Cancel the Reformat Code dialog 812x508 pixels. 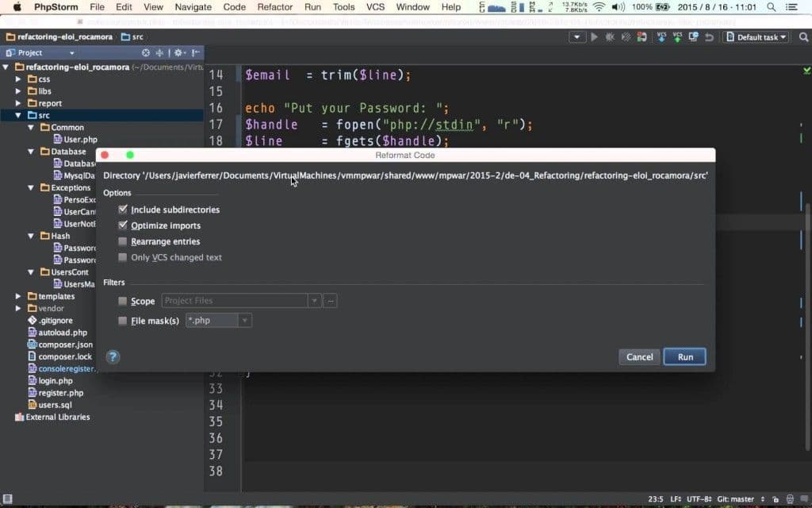coord(639,356)
